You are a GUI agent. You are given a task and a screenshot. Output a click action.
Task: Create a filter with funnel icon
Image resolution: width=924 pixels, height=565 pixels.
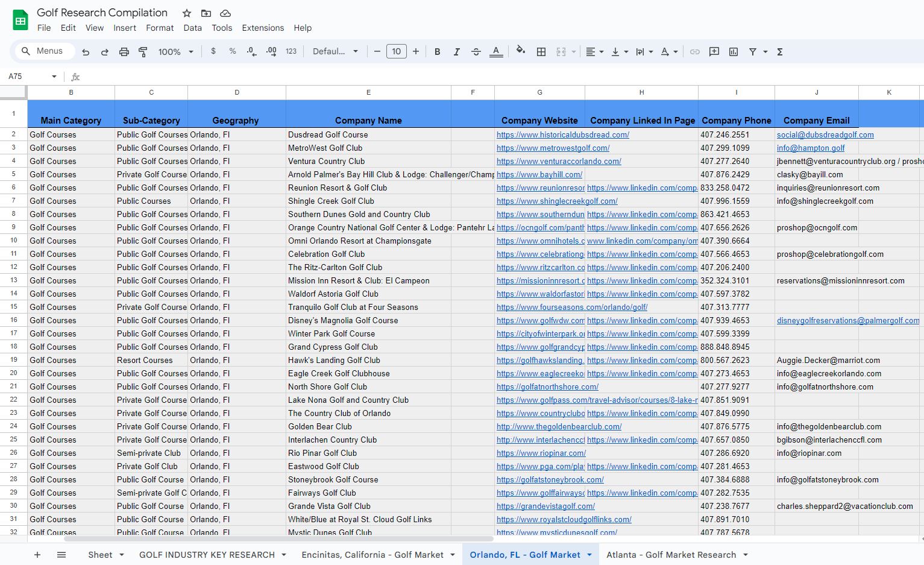pos(753,52)
